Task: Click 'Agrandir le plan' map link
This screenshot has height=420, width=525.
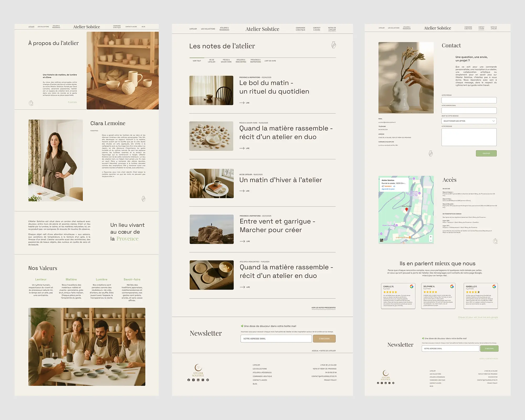Action: (x=388, y=189)
